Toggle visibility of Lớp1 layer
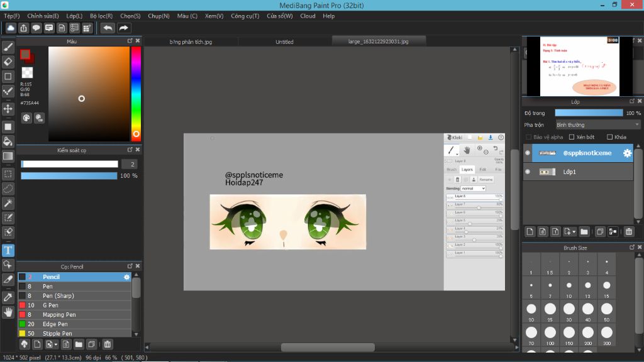Viewport: 644px width, 362px height. click(x=528, y=172)
